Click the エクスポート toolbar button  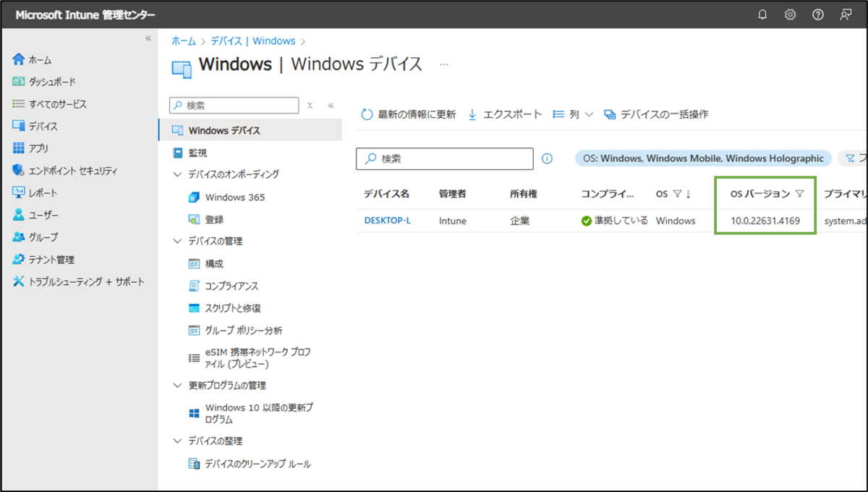coord(504,114)
